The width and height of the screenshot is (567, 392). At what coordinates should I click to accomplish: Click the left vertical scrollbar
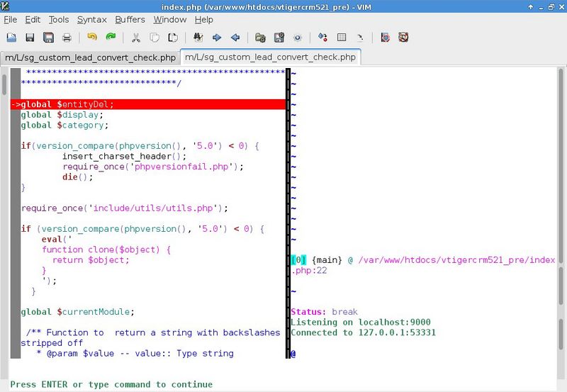[x=4, y=213]
